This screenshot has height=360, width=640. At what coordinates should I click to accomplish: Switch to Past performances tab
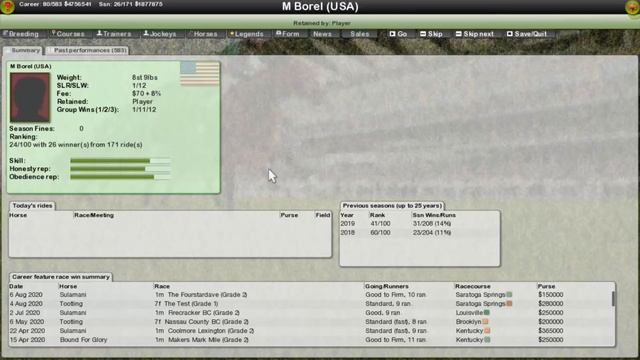(x=87, y=50)
